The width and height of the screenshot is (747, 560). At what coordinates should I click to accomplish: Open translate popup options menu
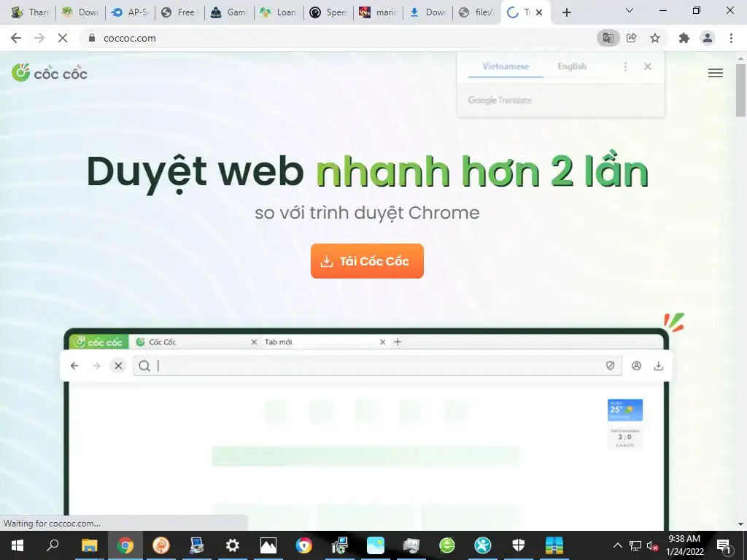(x=625, y=66)
